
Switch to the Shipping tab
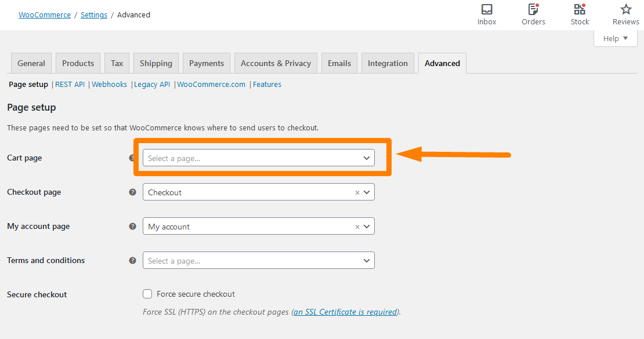(x=155, y=63)
